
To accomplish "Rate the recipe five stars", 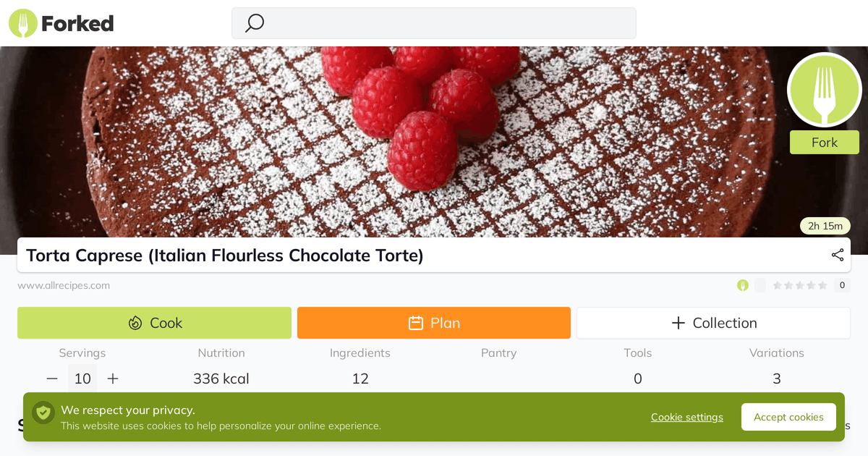I will pyautogui.click(x=822, y=285).
